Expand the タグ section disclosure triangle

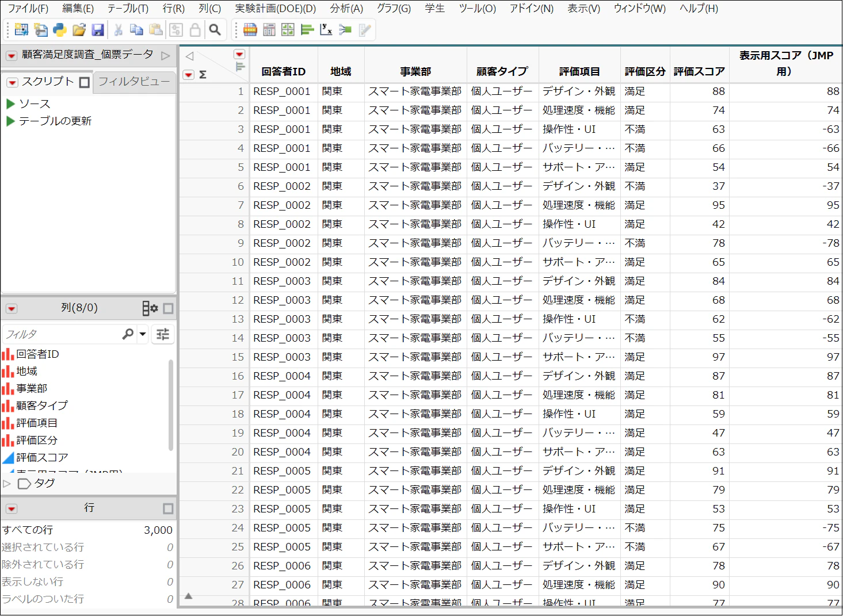point(7,484)
